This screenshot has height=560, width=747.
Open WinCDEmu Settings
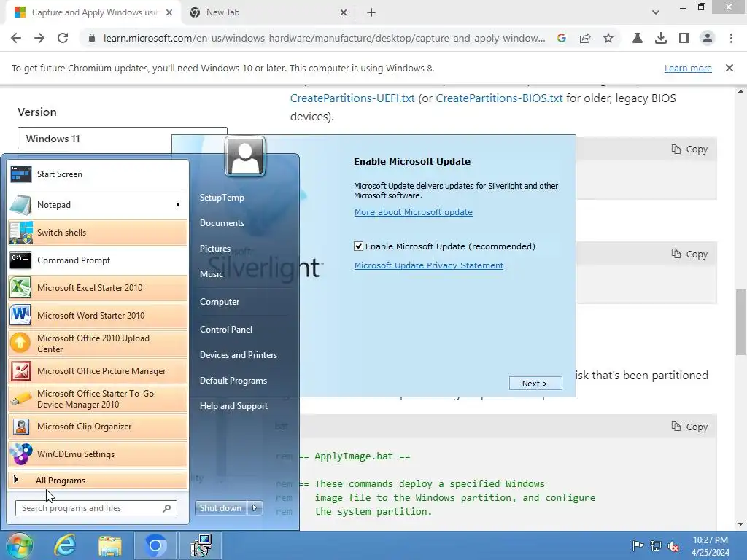coord(98,454)
